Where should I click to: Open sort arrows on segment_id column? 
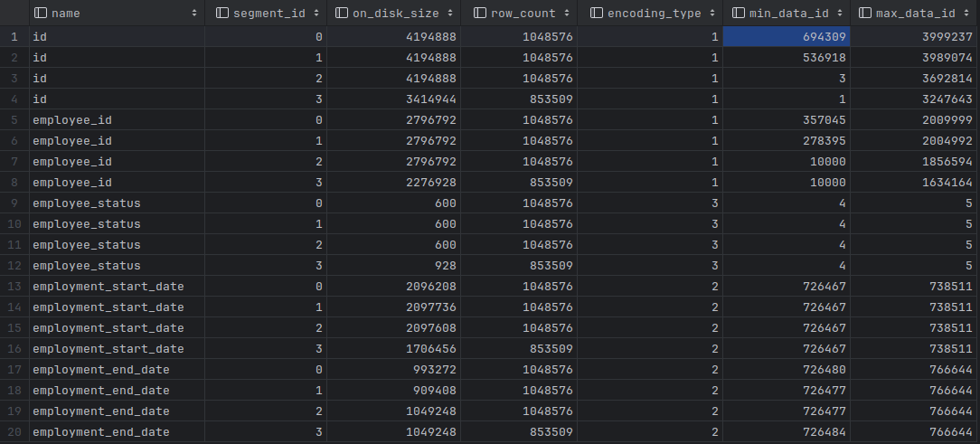(x=316, y=13)
